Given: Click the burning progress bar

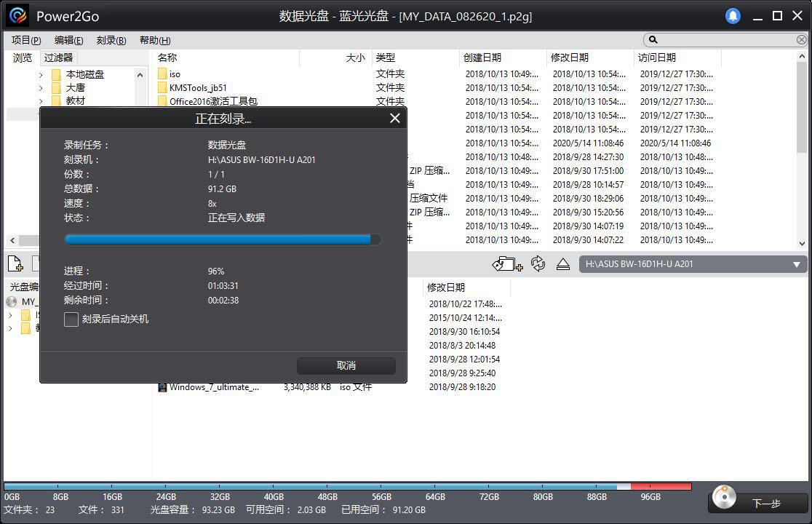Looking at the screenshot, I should click(x=223, y=239).
